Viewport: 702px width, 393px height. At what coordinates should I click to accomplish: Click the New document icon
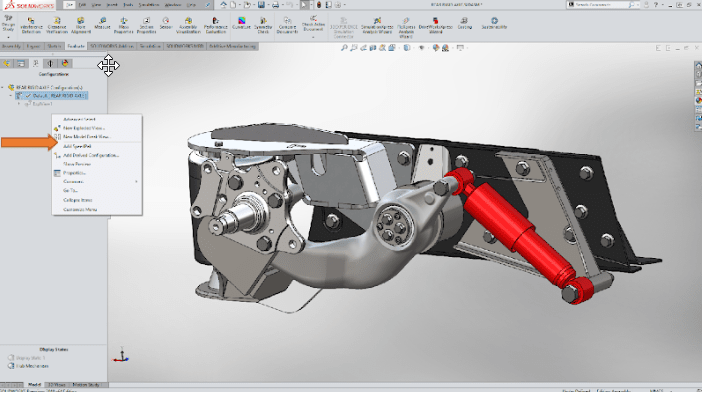point(233,5)
